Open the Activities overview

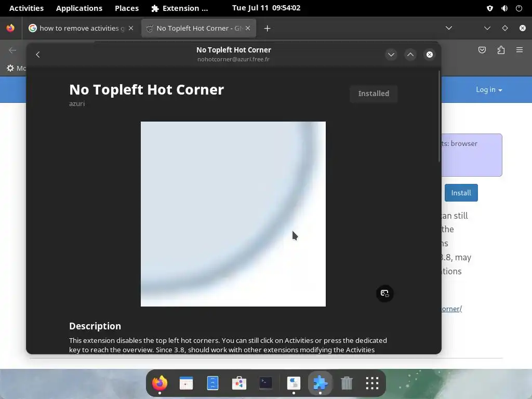[26, 8]
